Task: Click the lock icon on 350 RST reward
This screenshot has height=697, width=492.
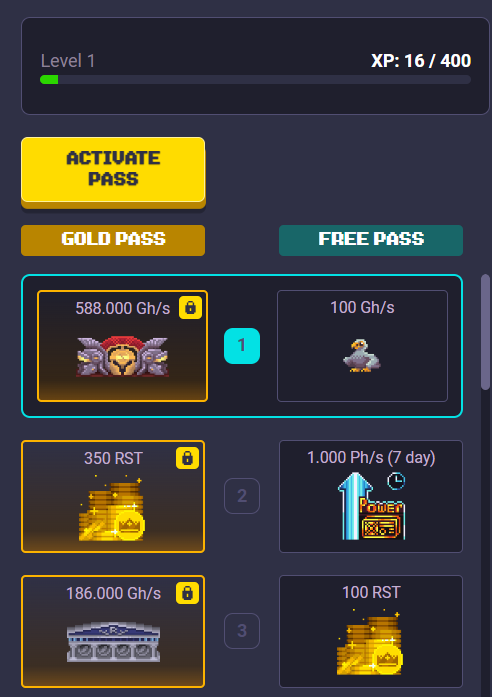Action: click(x=187, y=458)
